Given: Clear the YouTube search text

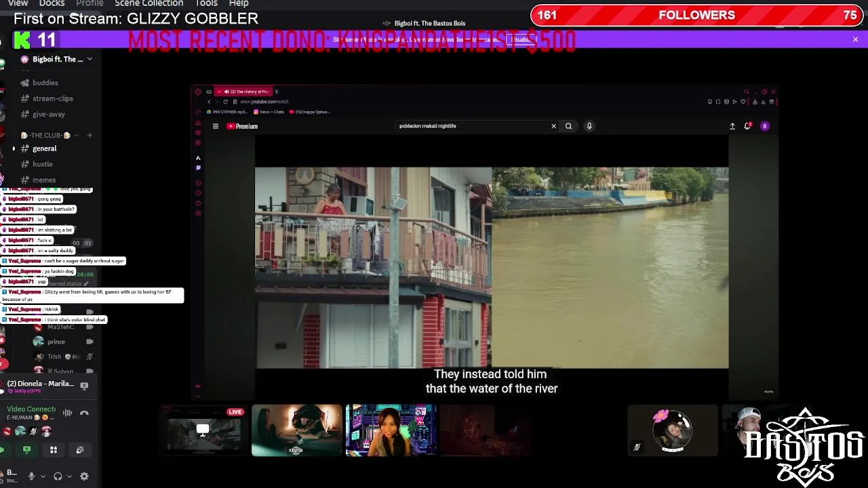Looking at the screenshot, I should coord(553,126).
